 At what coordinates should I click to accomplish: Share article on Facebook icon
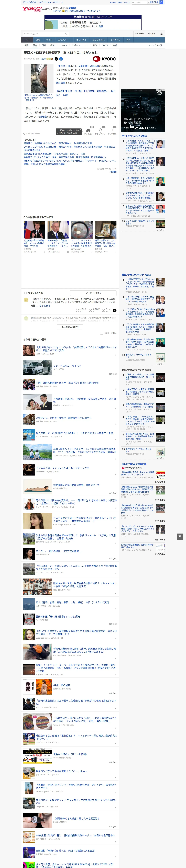tap(61, 59)
